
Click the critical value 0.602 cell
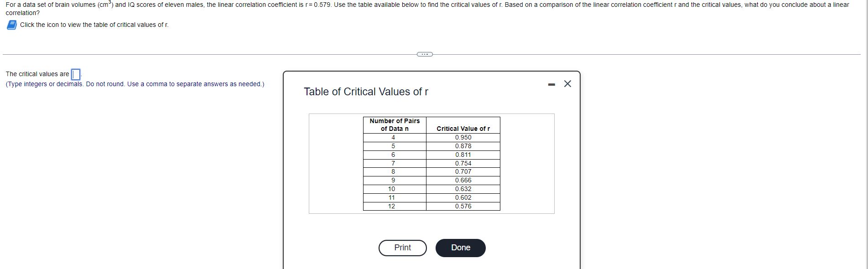463,197
